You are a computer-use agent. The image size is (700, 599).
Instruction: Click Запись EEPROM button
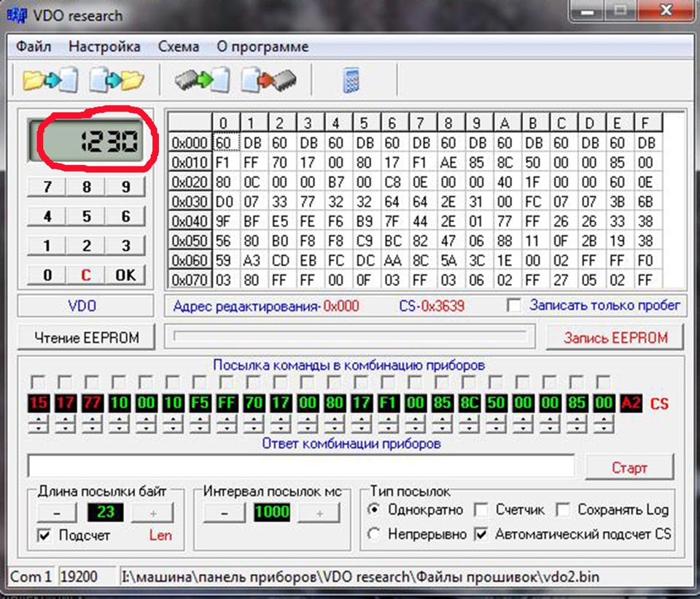click(x=615, y=337)
